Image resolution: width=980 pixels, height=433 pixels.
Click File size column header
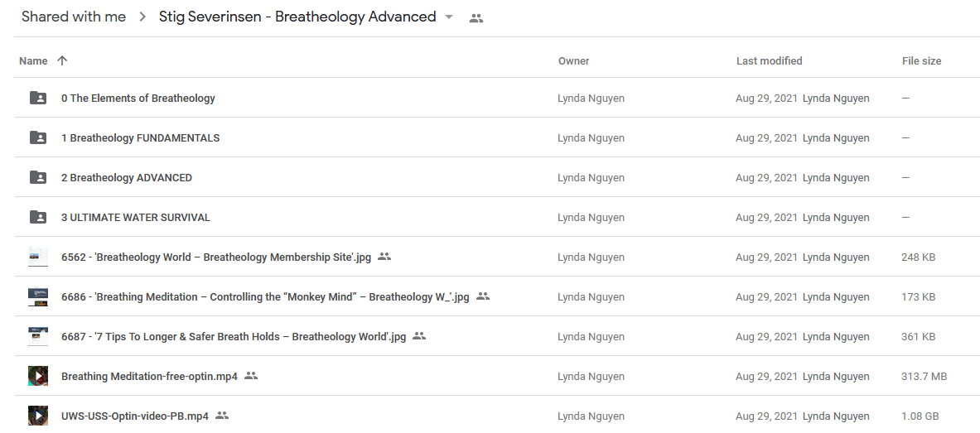coord(921,60)
